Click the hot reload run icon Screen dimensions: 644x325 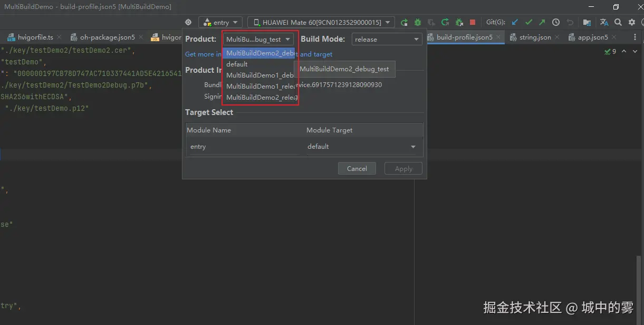click(x=445, y=22)
